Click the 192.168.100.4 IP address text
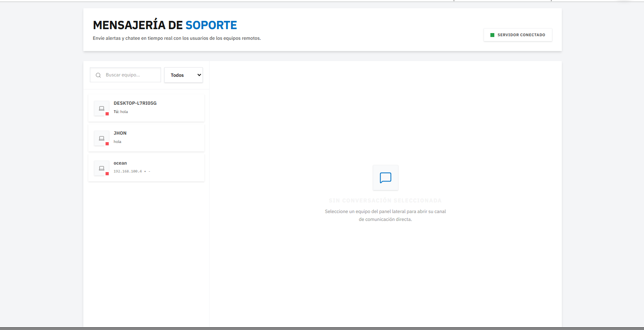 coord(128,171)
